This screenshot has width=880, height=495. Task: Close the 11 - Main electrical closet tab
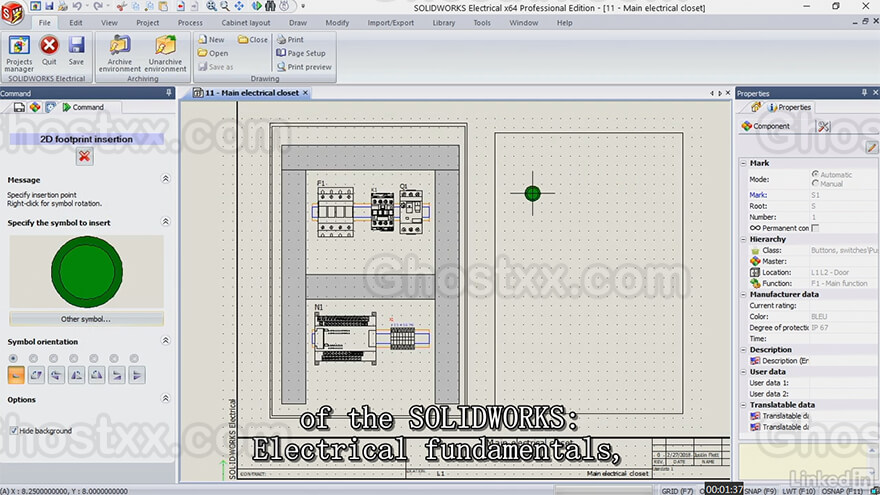[305, 93]
